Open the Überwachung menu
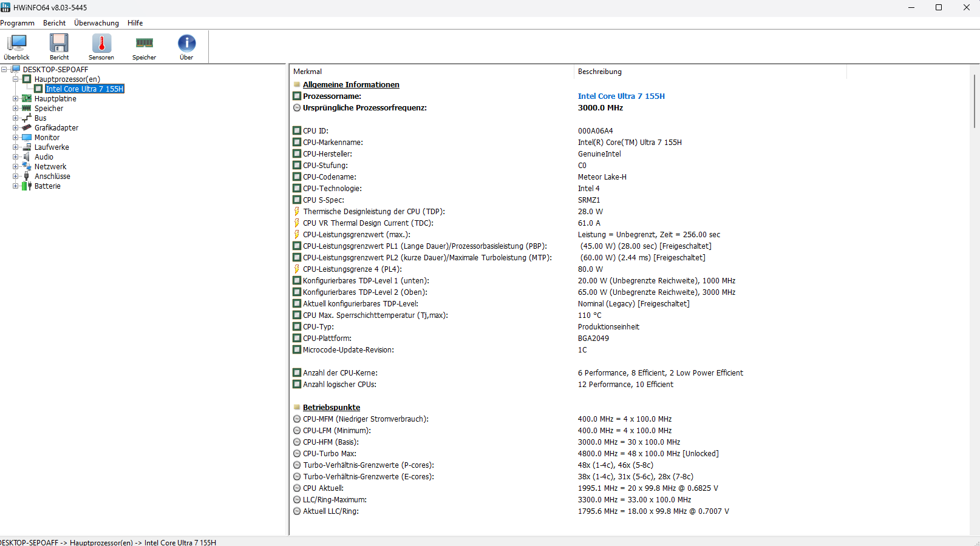This screenshot has width=980, height=546. tap(97, 23)
